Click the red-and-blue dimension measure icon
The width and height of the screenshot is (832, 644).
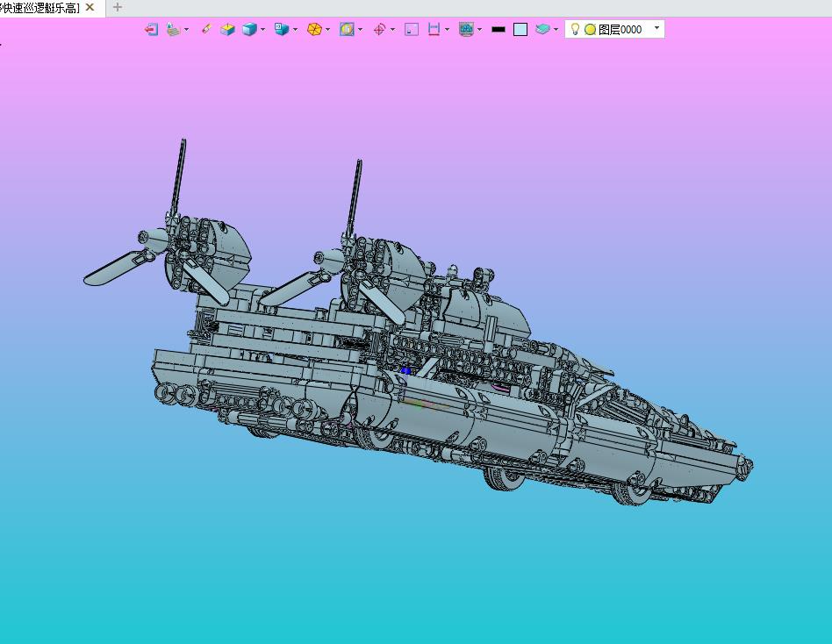tap(434, 30)
